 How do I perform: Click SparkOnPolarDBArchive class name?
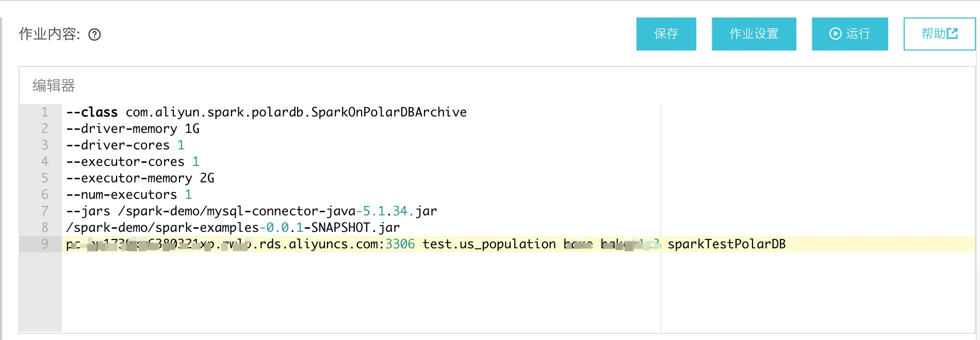tap(389, 112)
